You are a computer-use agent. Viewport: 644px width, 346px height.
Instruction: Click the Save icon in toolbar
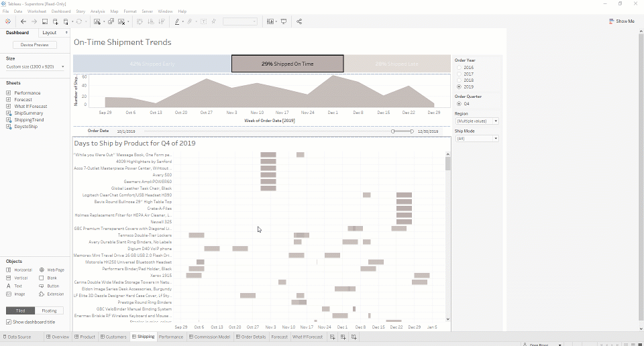tap(45, 21)
